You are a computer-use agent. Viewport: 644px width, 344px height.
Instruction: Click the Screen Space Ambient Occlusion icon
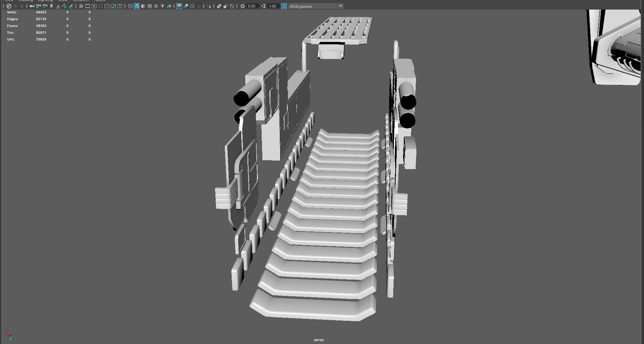(x=179, y=6)
